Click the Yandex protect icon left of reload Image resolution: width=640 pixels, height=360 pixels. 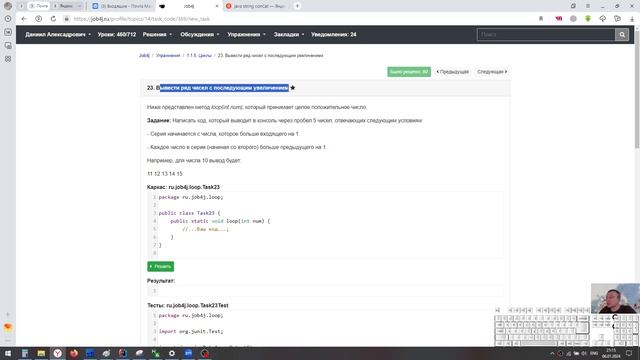(x=38, y=19)
